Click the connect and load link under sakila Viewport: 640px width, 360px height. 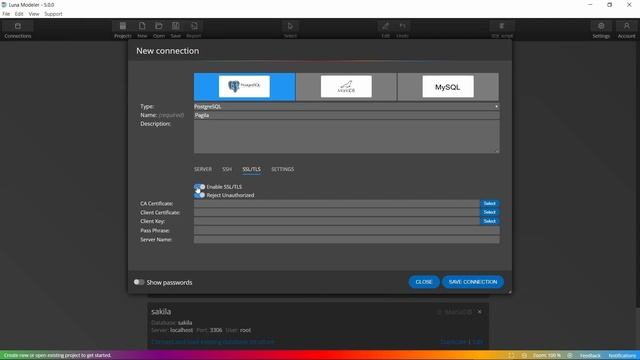(213, 342)
